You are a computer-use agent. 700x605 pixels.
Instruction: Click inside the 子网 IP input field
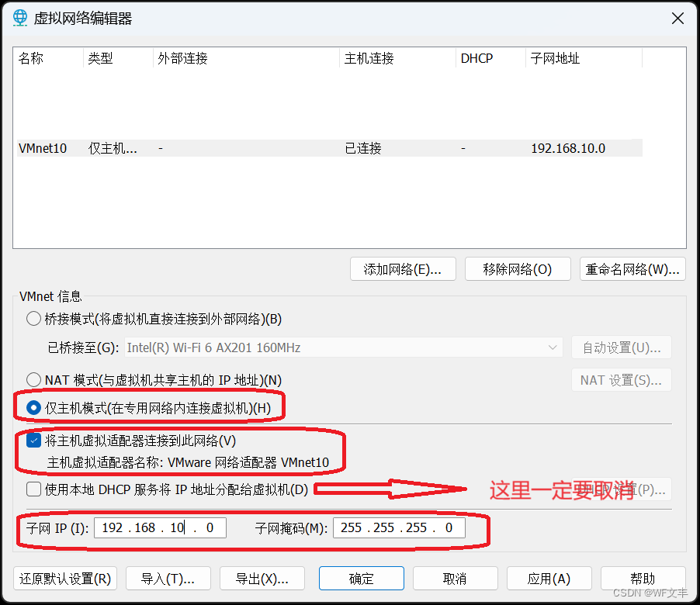tap(159, 527)
